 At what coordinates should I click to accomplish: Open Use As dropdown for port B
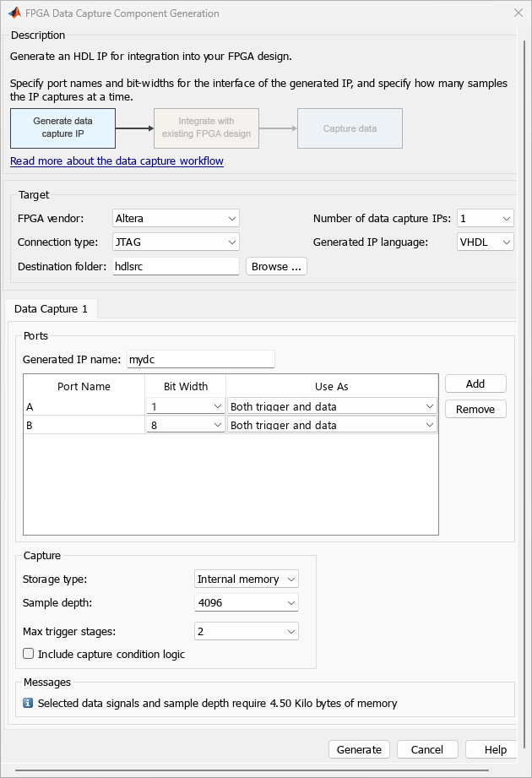tap(332, 425)
